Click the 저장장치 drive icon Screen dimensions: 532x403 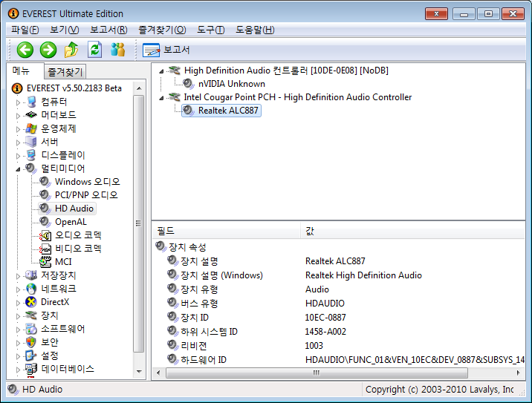(31, 275)
